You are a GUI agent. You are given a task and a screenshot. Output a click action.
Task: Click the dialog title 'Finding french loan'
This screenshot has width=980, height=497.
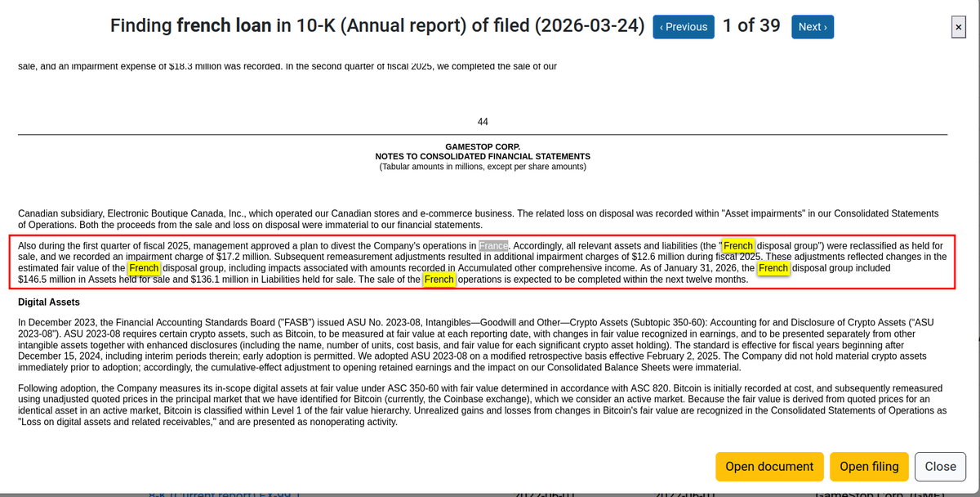[377, 26]
